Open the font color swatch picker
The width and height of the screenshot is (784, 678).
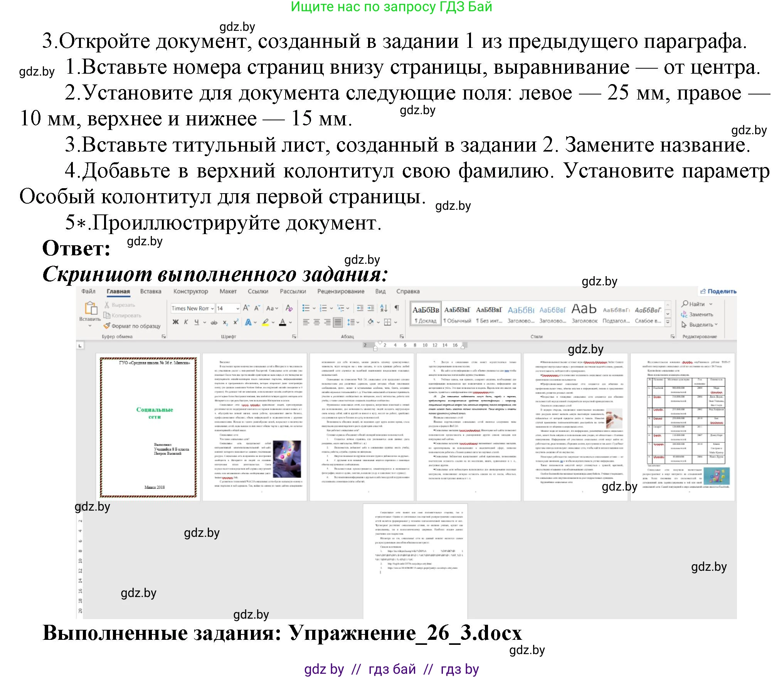pyautogui.click(x=290, y=322)
